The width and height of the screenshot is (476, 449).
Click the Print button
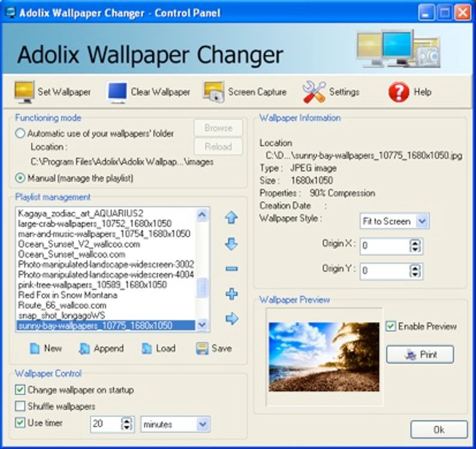pos(420,354)
